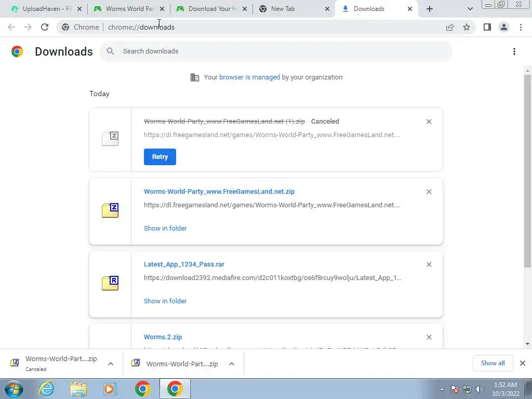The height and width of the screenshot is (399, 532).
Task: Reload the page with the refresh icon
Action: (45, 27)
